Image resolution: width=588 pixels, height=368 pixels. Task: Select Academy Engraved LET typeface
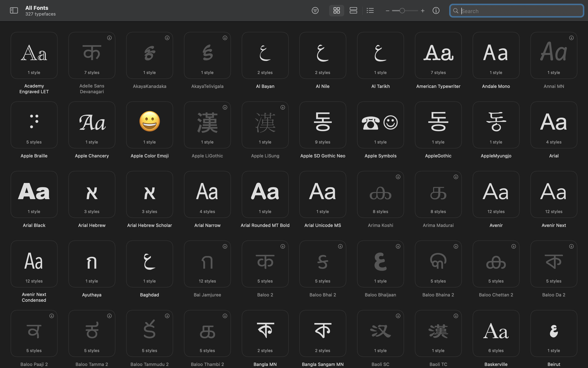pyautogui.click(x=34, y=55)
